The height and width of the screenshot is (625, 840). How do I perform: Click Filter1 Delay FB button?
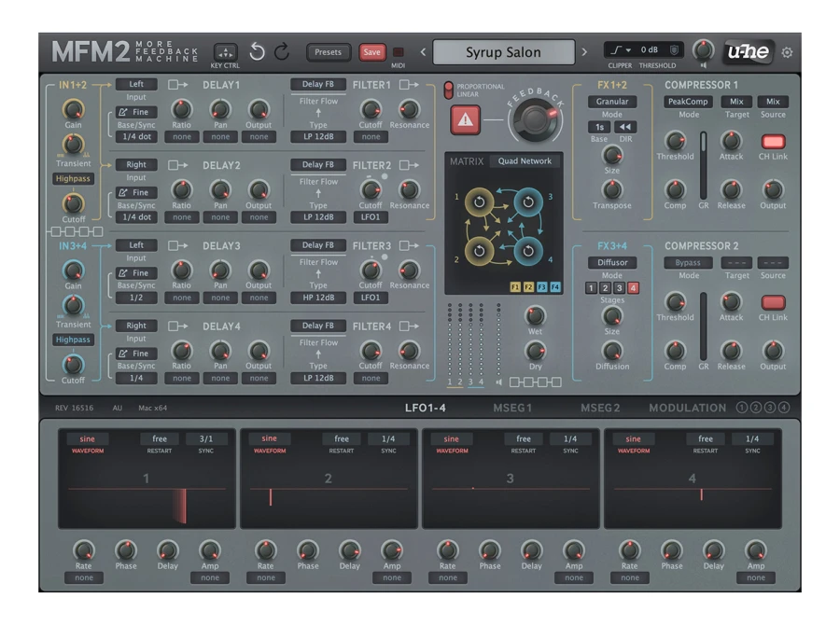[x=319, y=84]
